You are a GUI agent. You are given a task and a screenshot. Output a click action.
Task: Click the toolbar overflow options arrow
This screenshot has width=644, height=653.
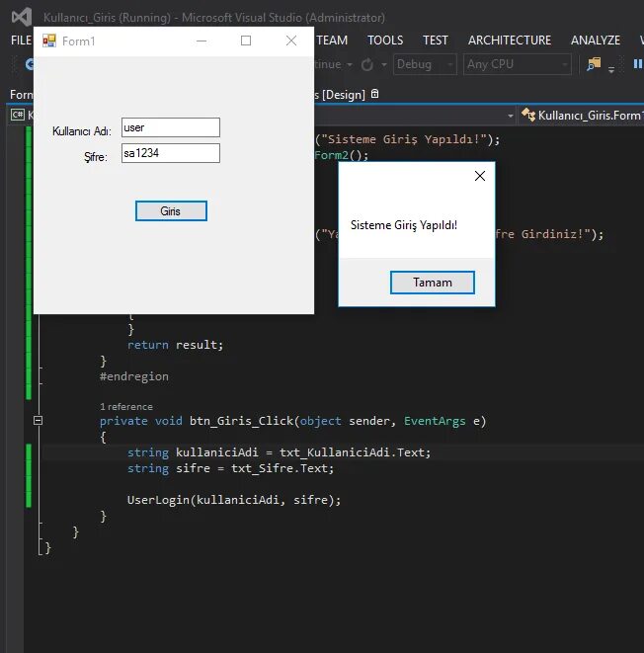611,69
